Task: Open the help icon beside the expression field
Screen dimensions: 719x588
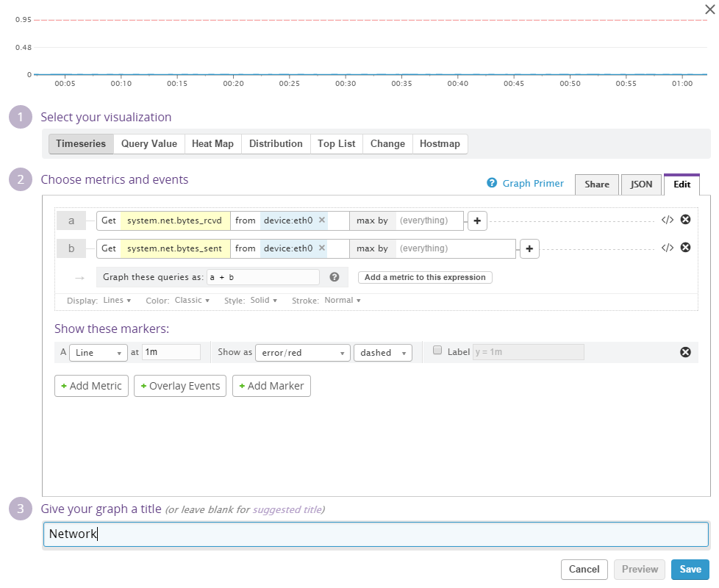Action: 335,277
